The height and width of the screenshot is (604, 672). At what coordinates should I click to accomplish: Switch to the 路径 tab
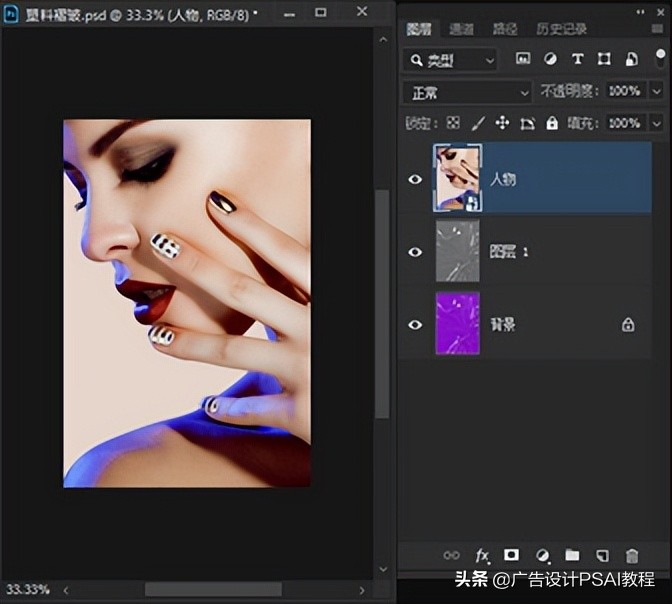[x=505, y=29]
